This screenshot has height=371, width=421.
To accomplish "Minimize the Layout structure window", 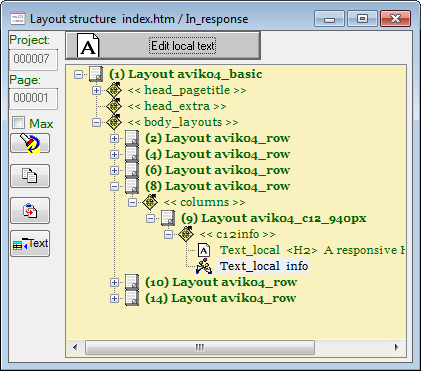I will pyautogui.click(x=329, y=18).
